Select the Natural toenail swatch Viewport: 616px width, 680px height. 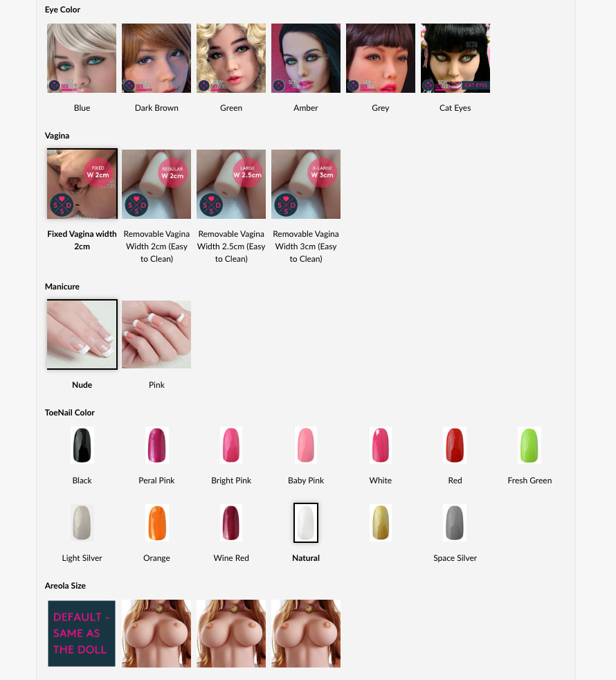pos(306,523)
